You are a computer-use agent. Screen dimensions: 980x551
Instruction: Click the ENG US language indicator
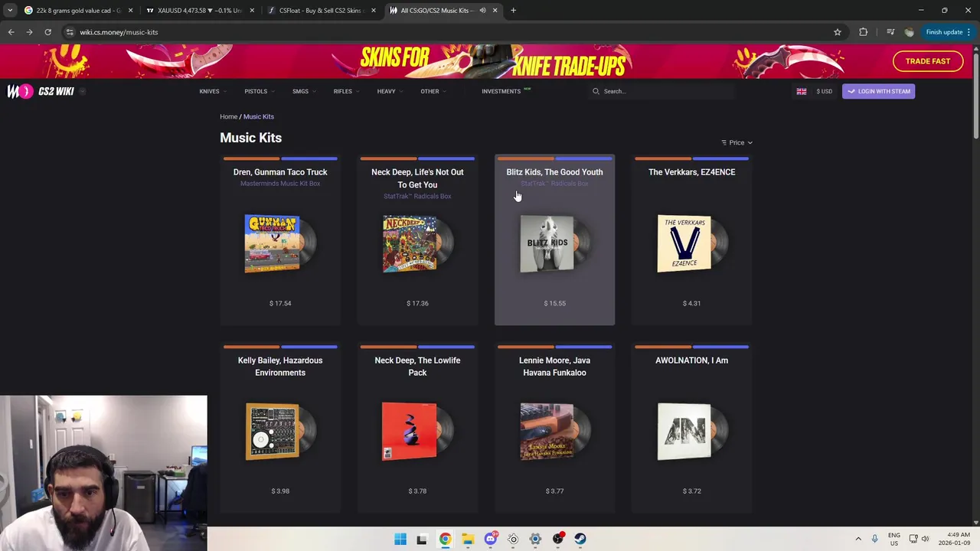893,539
